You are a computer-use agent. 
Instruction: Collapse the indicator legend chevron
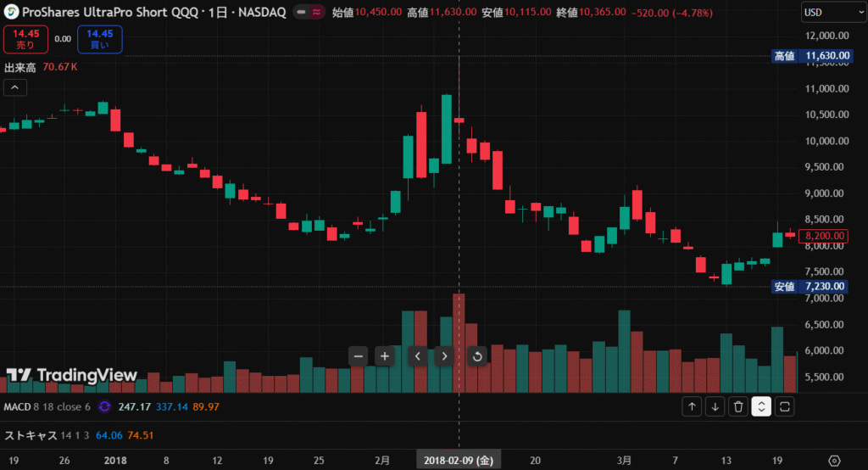click(14, 87)
